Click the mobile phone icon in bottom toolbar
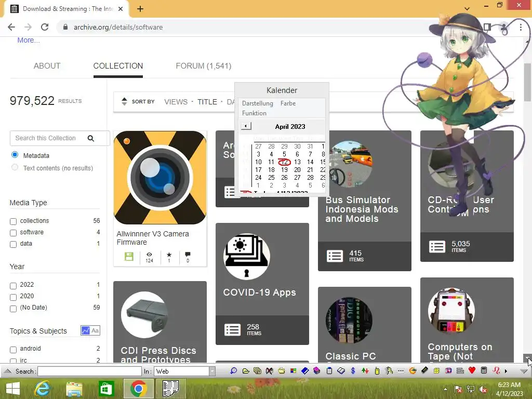This screenshot has height=399, width=532. tap(377, 371)
